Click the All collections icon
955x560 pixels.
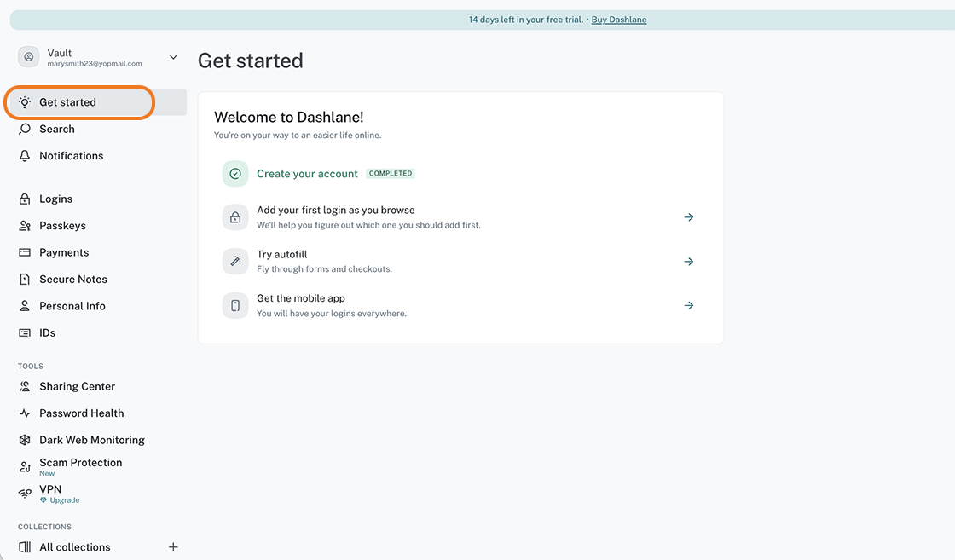pos(25,547)
